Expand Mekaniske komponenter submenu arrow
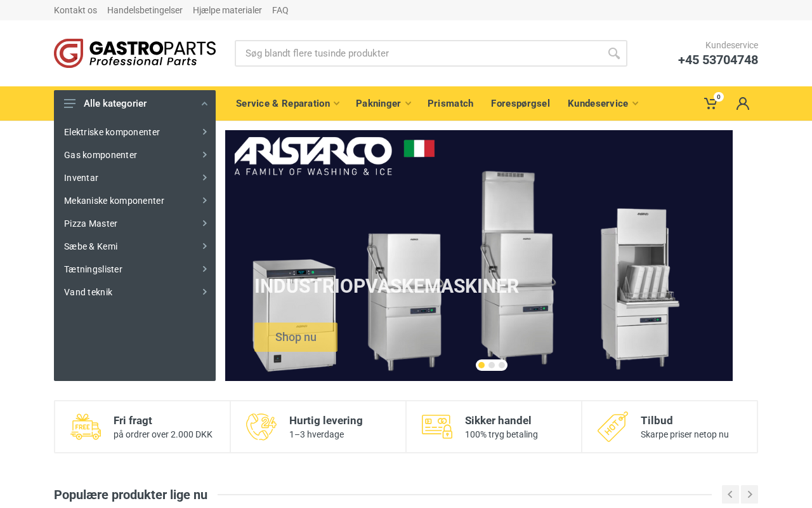812x508 pixels. coord(205,200)
